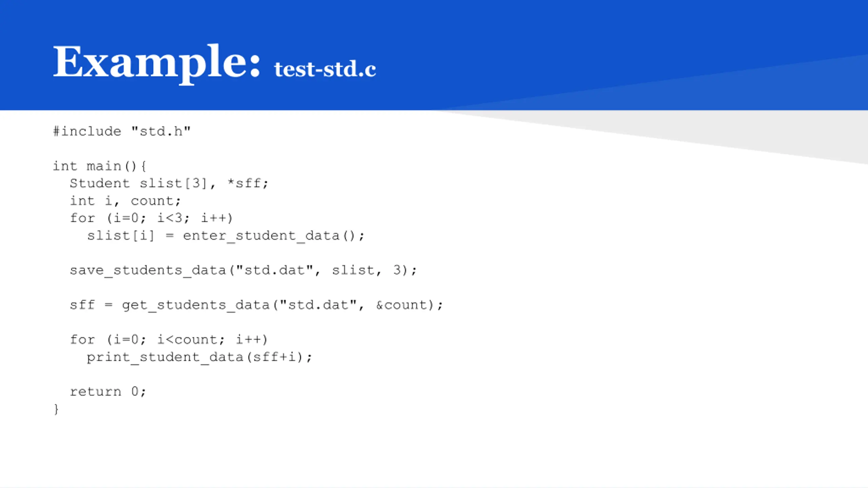Click the 'int i, count;' line
868x488 pixels.
click(125, 201)
